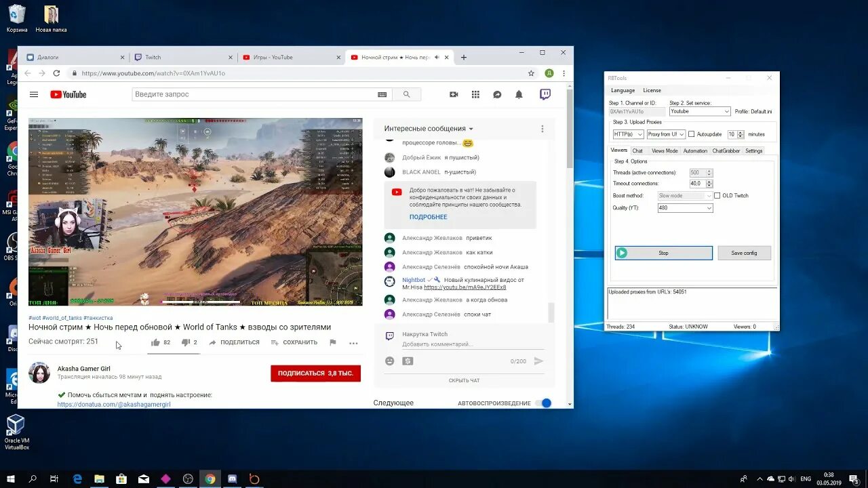
Task: Switch to the Views Mode tab
Action: pos(665,151)
